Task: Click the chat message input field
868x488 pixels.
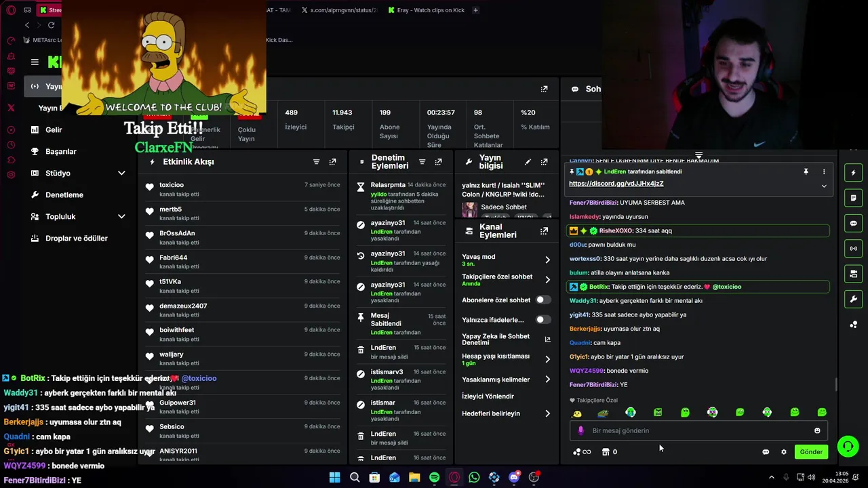Action: [x=698, y=430]
